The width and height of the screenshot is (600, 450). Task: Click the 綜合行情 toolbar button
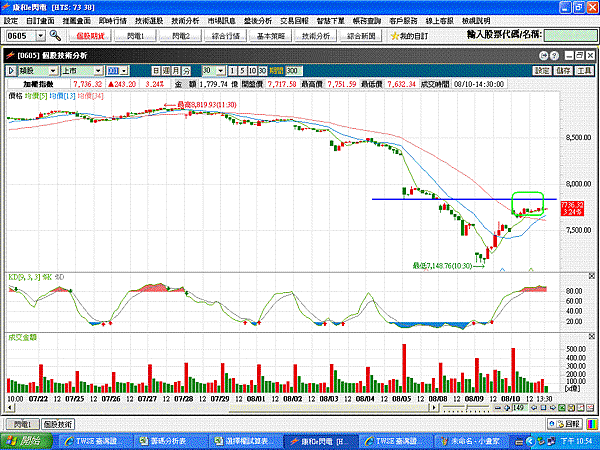pyautogui.click(x=226, y=36)
